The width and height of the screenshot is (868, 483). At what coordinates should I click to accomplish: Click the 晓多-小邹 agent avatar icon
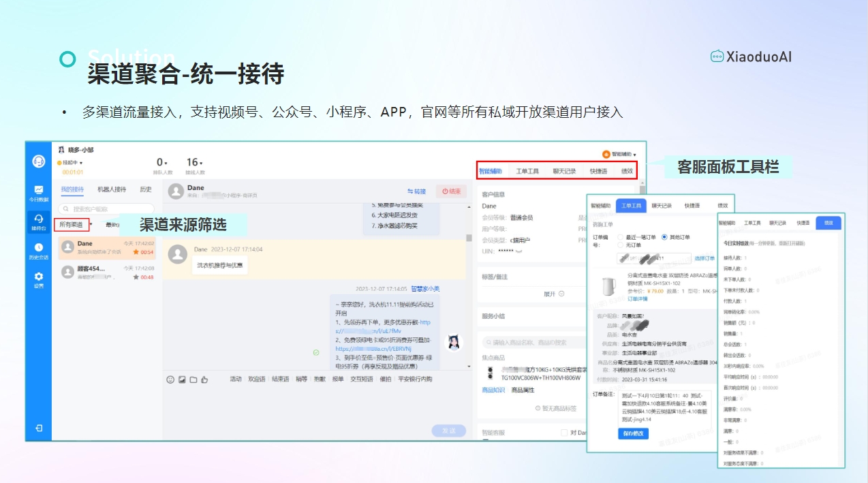[x=61, y=149]
